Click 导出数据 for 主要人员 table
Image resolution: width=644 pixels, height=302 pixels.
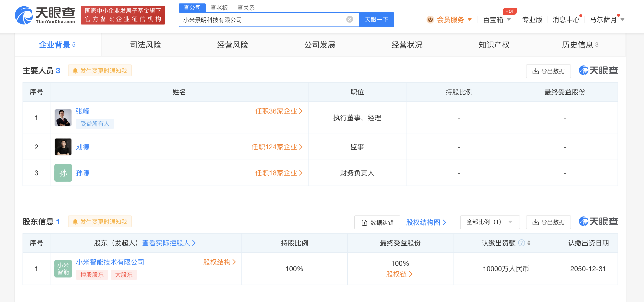click(548, 71)
